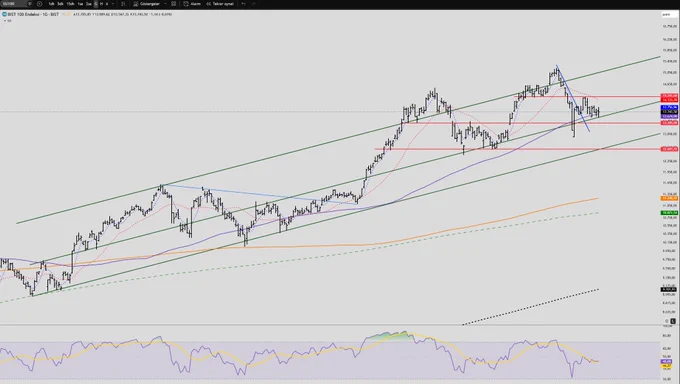Select the 1dk timeframe
The width and height of the screenshot is (680, 384).
(51, 4)
